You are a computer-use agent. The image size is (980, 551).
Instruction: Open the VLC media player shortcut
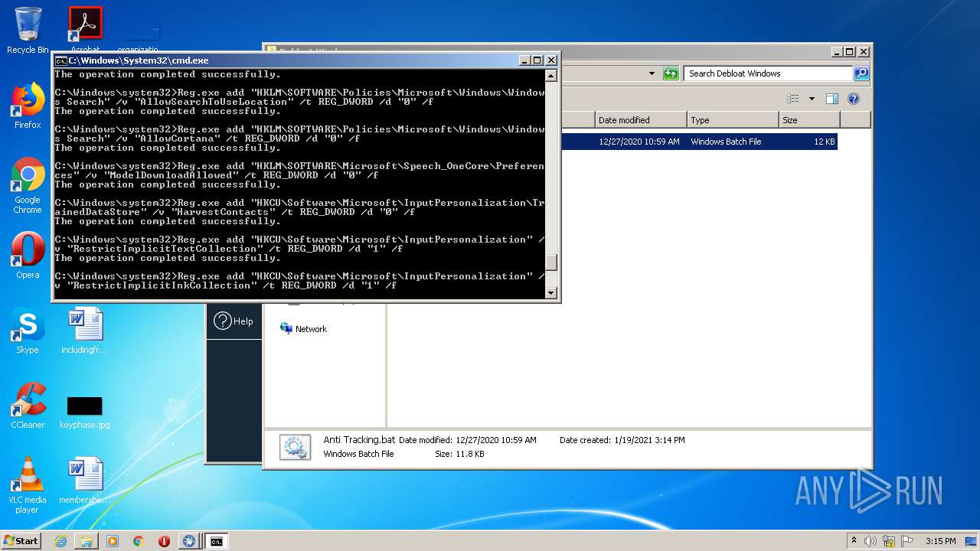(x=28, y=485)
